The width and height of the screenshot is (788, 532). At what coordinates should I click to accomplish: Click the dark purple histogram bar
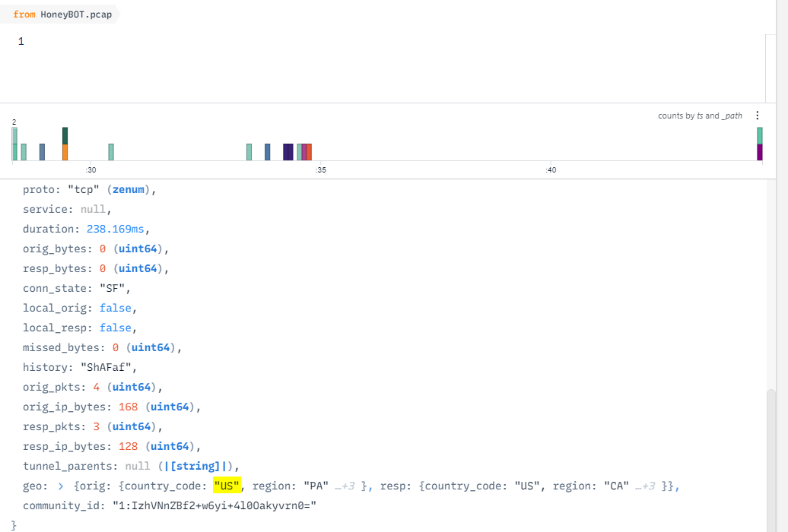(x=288, y=152)
